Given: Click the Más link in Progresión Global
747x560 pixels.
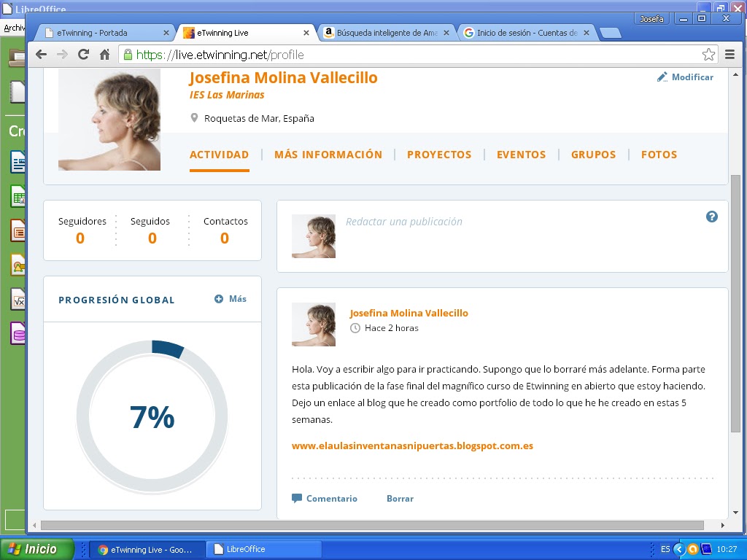Looking at the screenshot, I should click(x=237, y=299).
